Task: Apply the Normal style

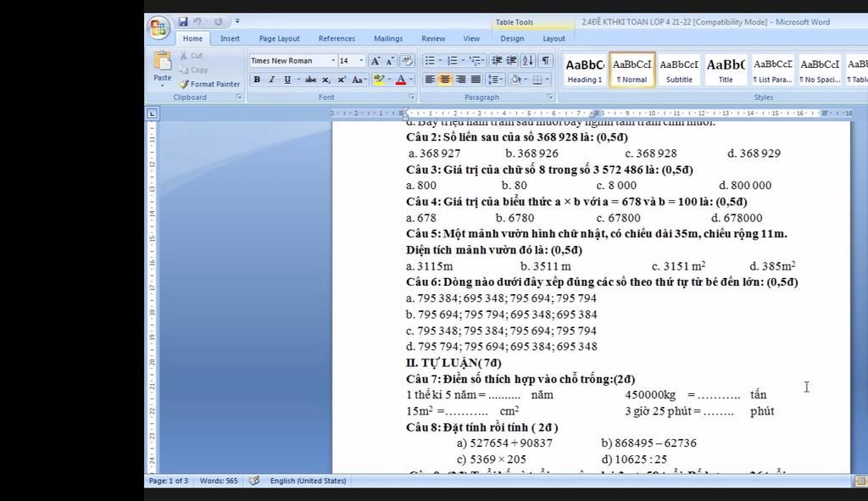Action: [x=632, y=70]
